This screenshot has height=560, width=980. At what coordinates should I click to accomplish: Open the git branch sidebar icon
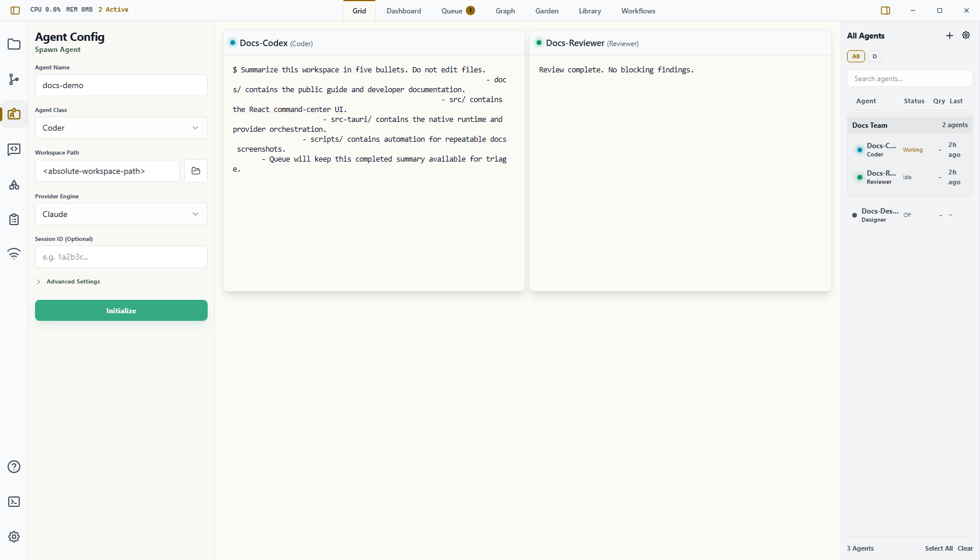(14, 79)
